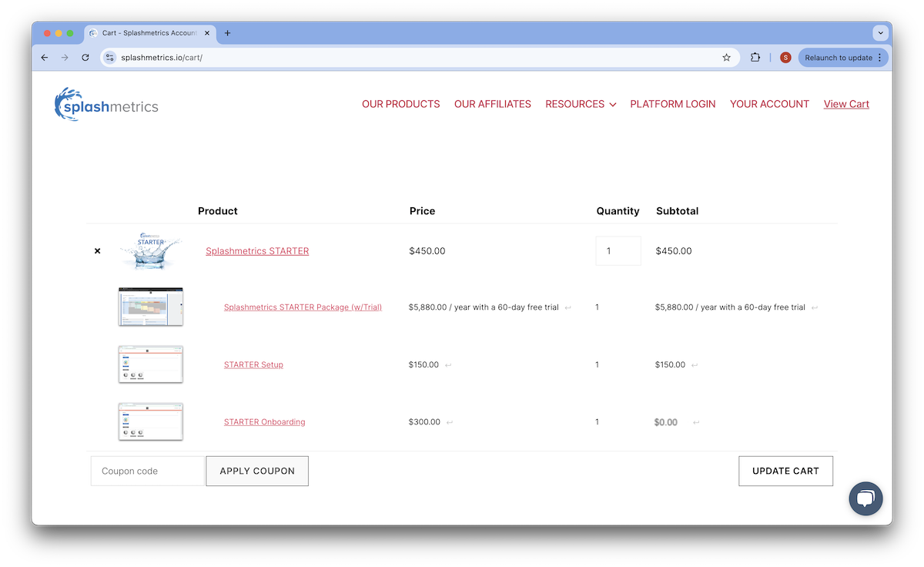924x567 pixels.
Task: Open Splashmetrics STARTER Package (w/Trial) link
Action: click(x=303, y=307)
